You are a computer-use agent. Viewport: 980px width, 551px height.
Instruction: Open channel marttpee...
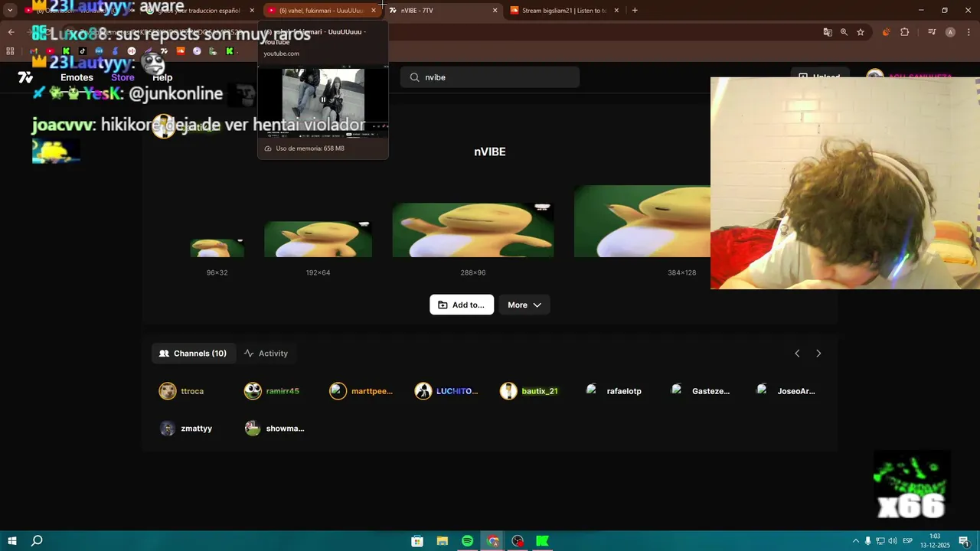[x=361, y=391]
